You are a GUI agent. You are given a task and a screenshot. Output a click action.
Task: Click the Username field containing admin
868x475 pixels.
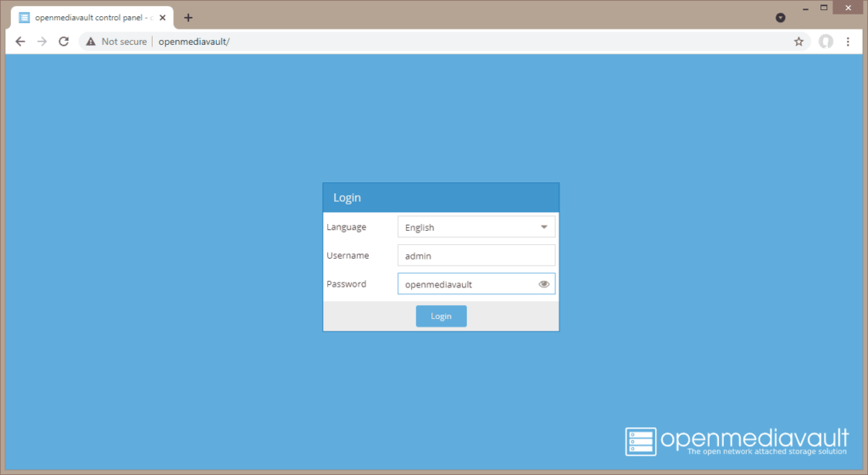pyautogui.click(x=476, y=255)
